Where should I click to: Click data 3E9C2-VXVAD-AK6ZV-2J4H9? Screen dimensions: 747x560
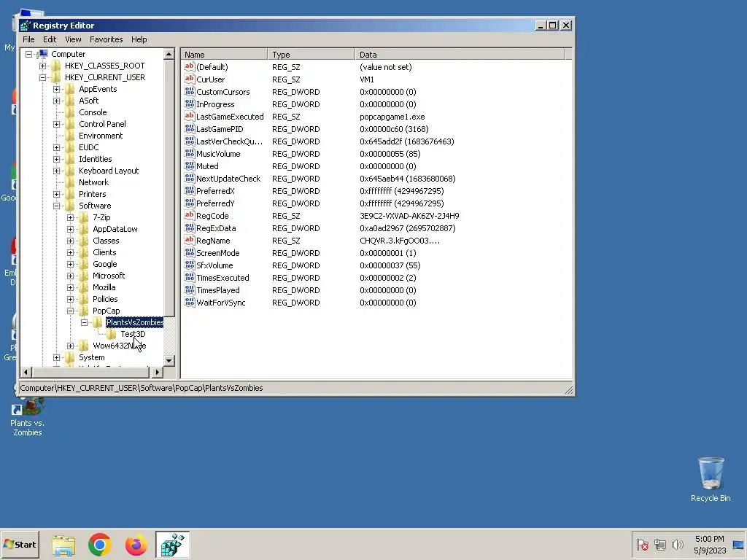coord(409,216)
